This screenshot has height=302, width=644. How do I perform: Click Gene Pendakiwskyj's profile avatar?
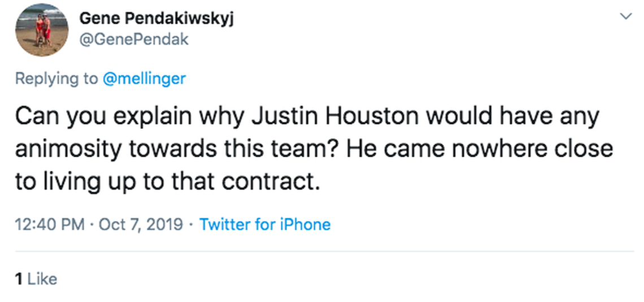tap(42, 29)
